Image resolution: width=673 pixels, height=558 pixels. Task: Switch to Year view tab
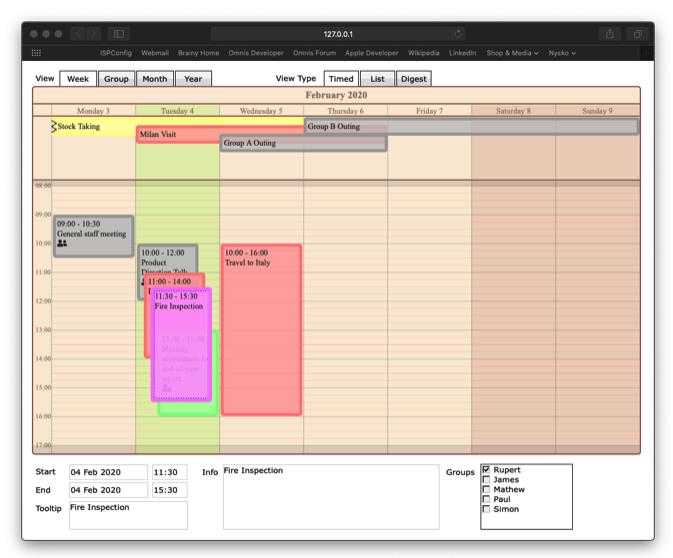(x=193, y=79)
